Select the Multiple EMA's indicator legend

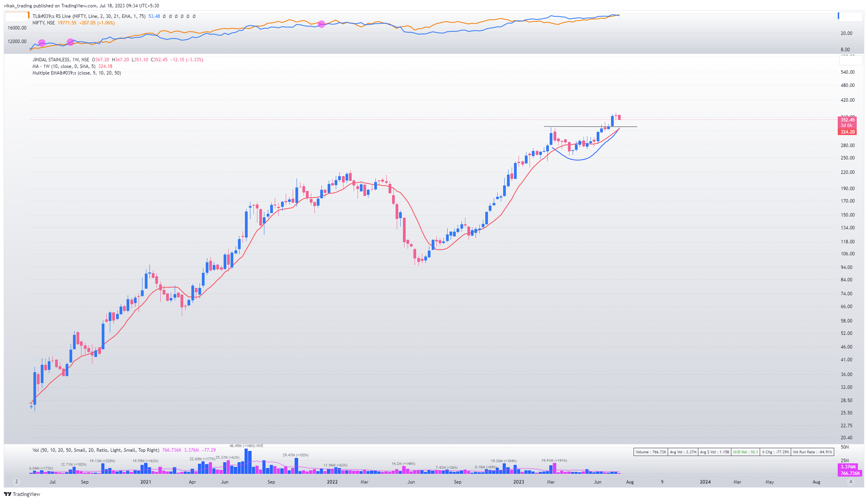click(x=77, y=73)
